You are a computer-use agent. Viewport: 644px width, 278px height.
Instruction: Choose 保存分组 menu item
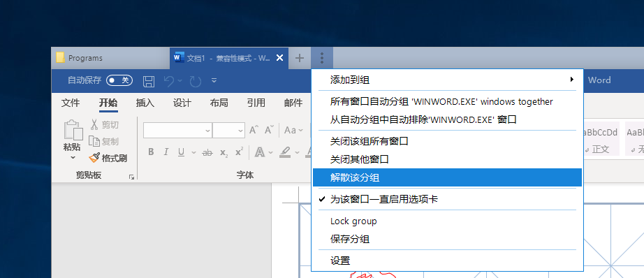447,239
